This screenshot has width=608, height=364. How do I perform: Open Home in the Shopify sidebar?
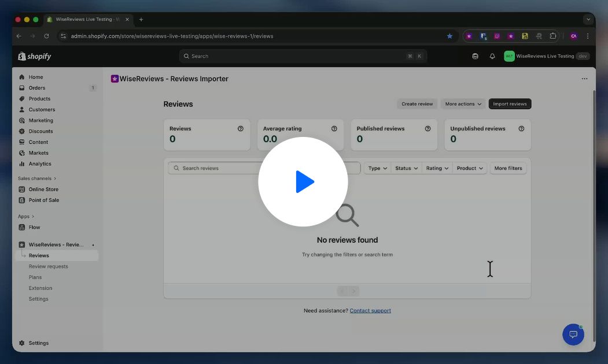pyautogui.click(x=36, y=77)
